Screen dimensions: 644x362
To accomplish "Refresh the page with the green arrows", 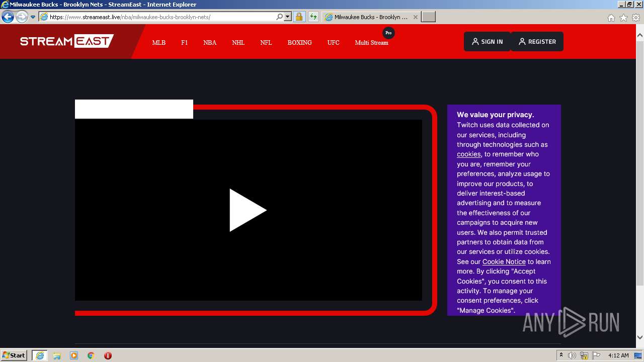I will point(313,17).
